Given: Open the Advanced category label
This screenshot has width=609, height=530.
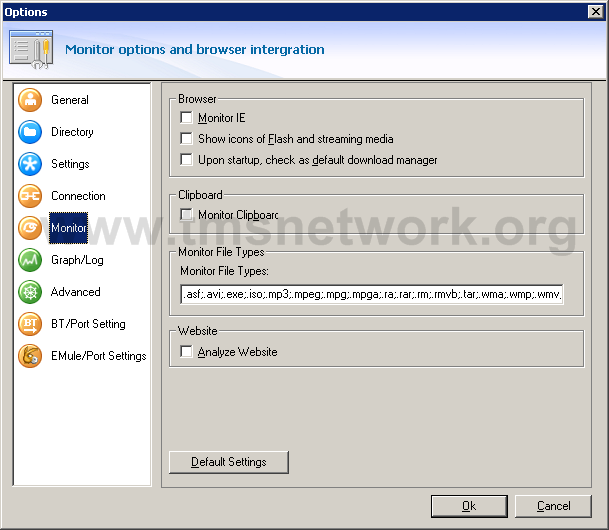Looking at the screenshot, I should pyautogui.click(x=76, y=292).
